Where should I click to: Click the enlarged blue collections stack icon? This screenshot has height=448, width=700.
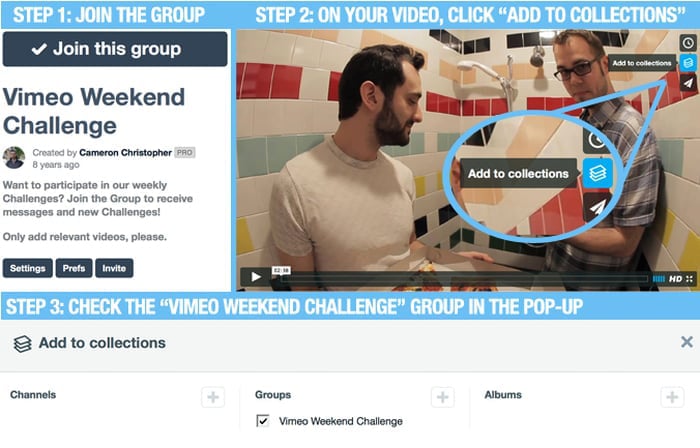597,173
